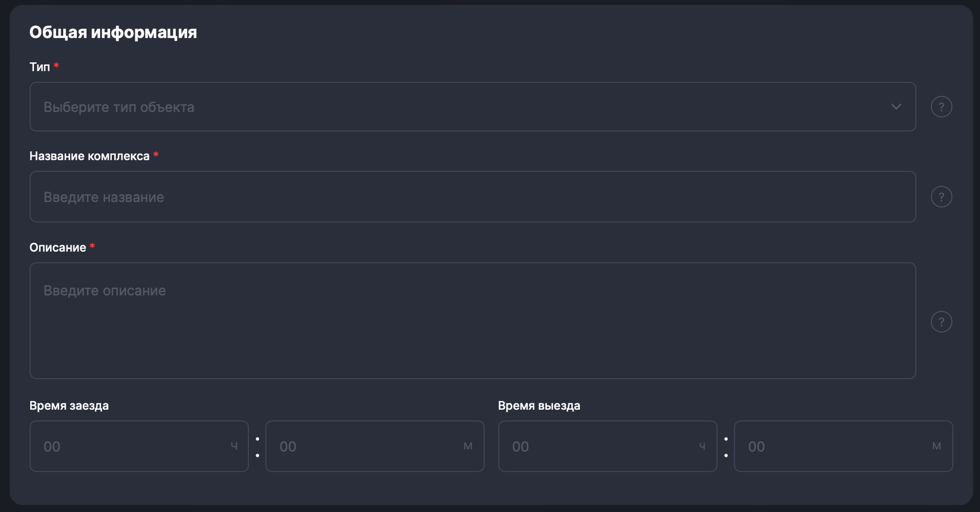Click the 'ч' suffix in check-in hours field
Image resolution: width=980 pixels, height=512 pixels.
tap(234, 446)
